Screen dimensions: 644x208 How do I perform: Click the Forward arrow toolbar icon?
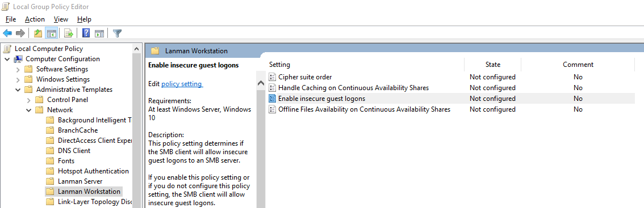(20, 33)
